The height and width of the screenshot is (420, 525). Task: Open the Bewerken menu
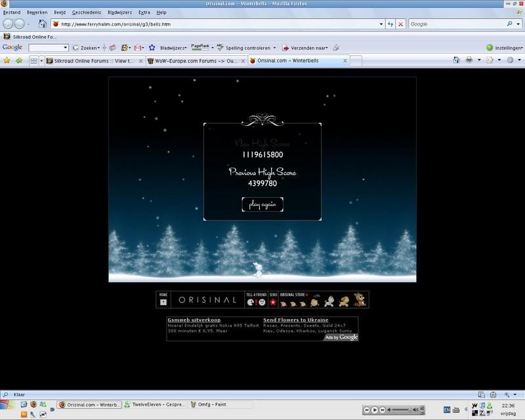(37, 12)
